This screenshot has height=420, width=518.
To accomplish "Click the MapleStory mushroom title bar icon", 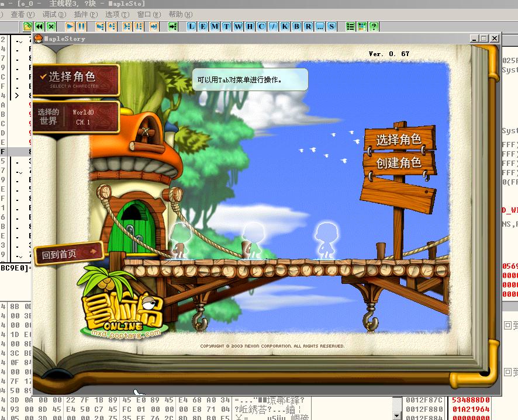I will (39, 39).
